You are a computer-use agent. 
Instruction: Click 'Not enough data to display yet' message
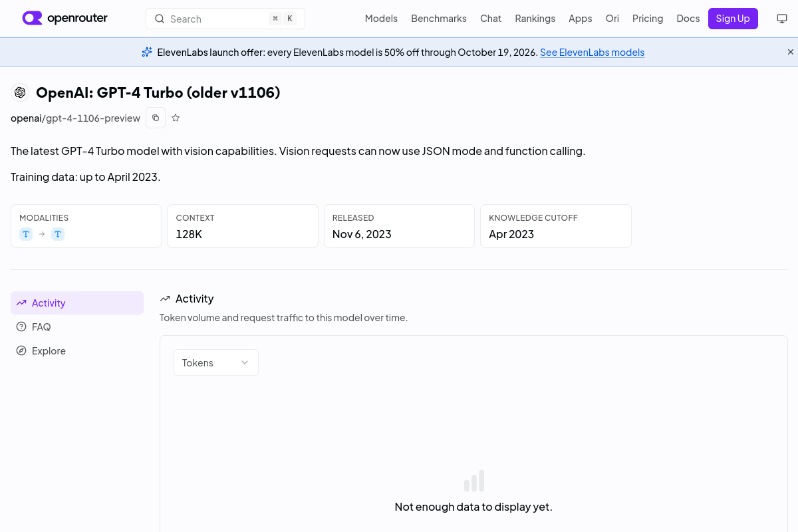[x=473, y=507]
